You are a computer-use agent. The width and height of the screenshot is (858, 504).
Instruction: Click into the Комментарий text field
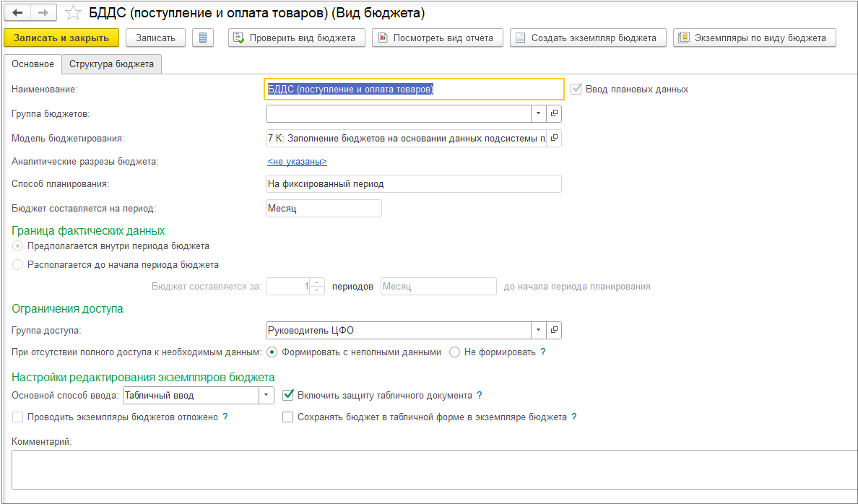(433, 469)
